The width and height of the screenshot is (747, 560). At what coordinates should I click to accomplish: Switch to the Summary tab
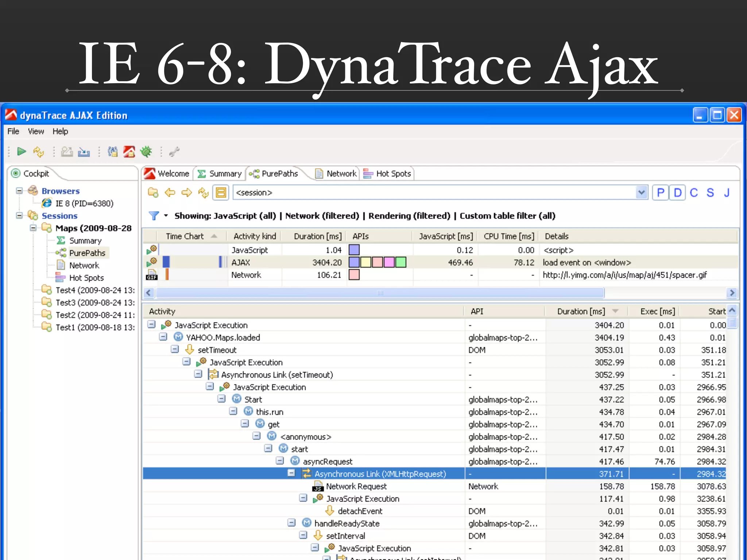tap(220, 174)
